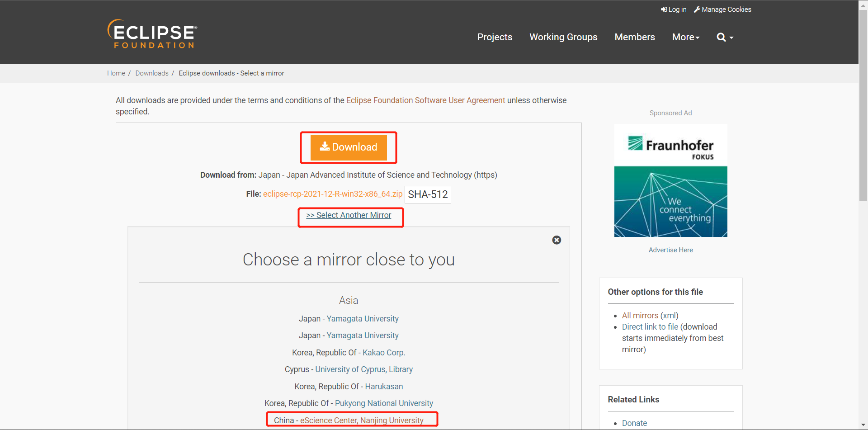Go to Home breadcrumb

pos(116,73)
